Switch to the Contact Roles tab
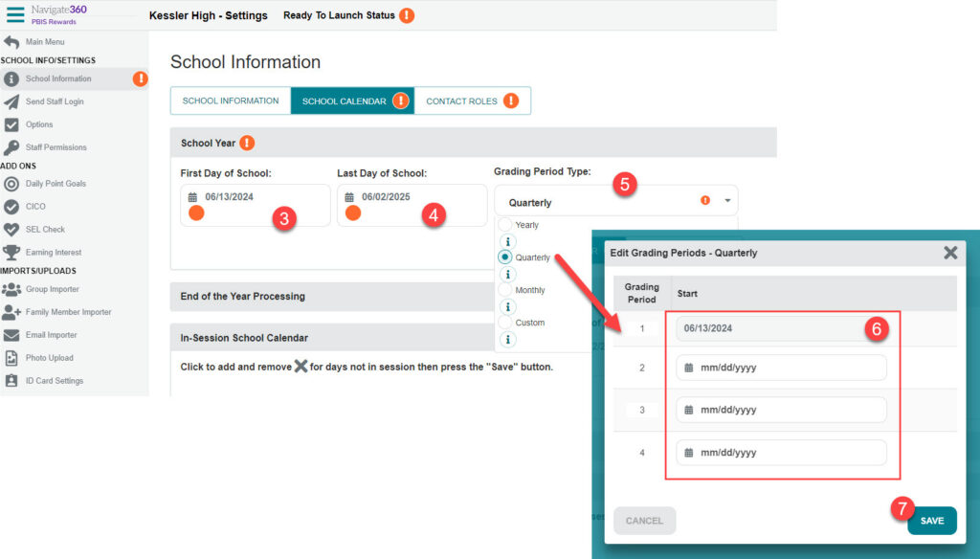Viewport: 980px width, 559px height. tap(473, 101)
